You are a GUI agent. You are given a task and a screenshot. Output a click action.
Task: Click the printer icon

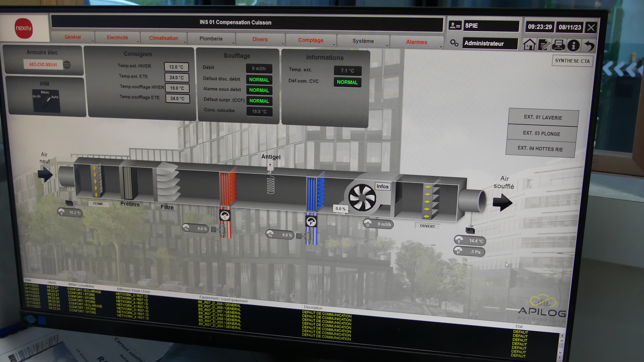click(x=559, y=45)
